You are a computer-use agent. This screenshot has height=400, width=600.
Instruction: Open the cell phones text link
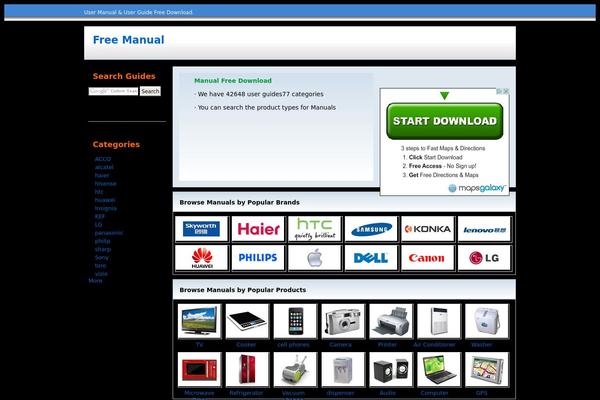(x=293, y=344)
